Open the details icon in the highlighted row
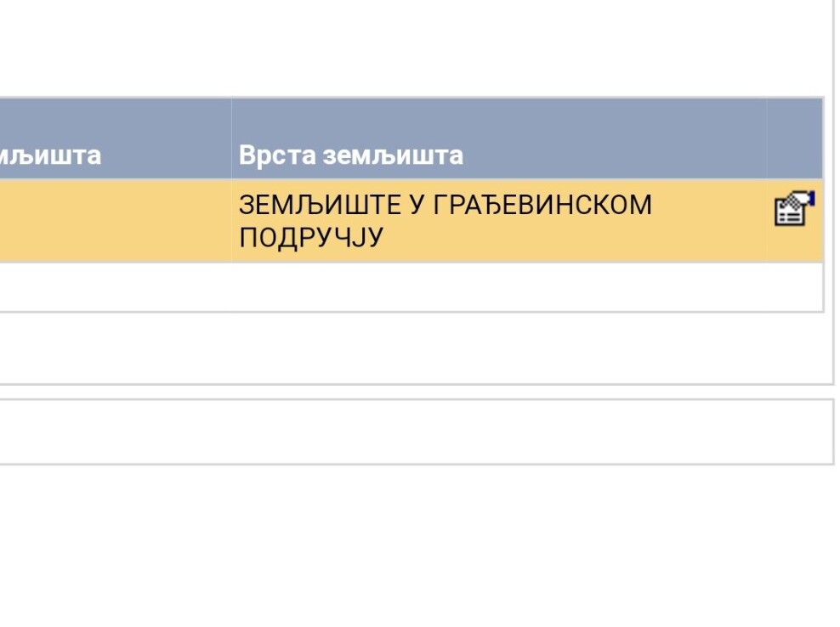 794,209
